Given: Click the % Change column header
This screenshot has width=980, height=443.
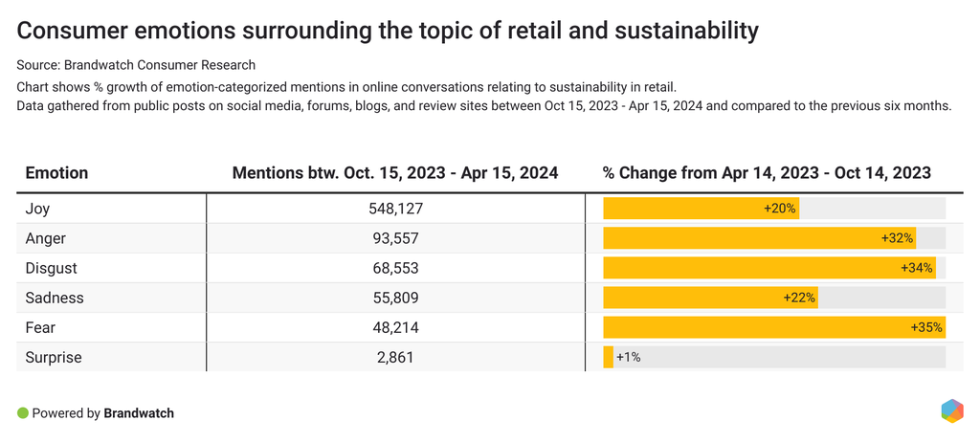Looking at the screenshot, I should (x=767, y=173).
